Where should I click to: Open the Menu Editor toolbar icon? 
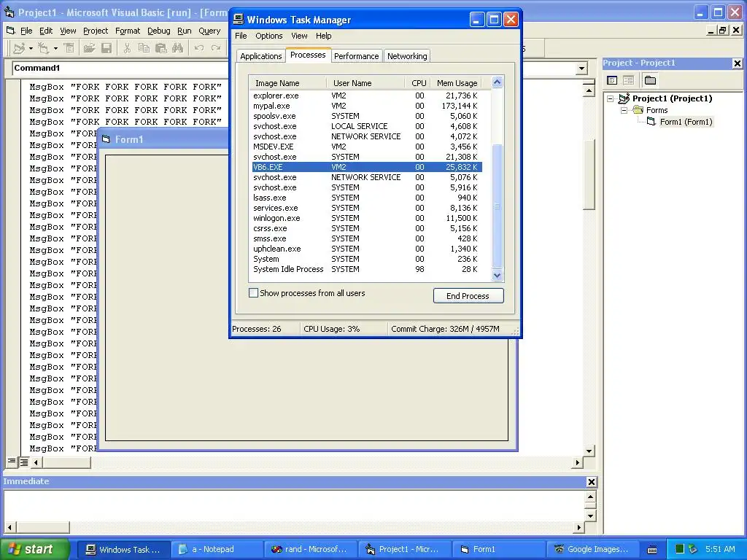69,48
